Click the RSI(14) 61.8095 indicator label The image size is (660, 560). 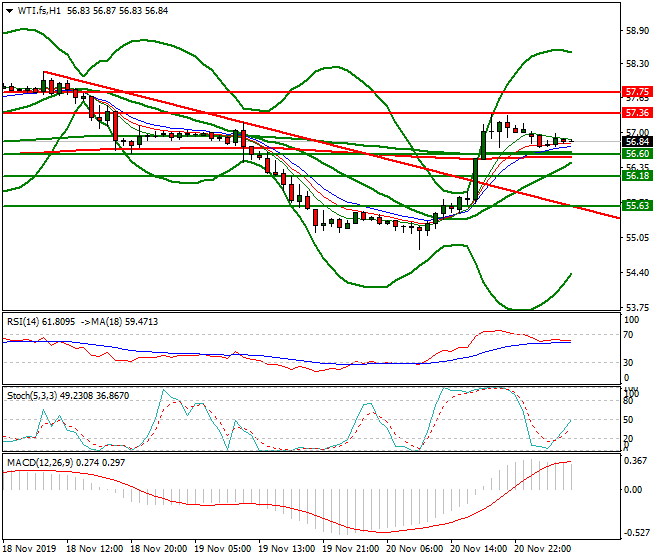pos(41,322)
